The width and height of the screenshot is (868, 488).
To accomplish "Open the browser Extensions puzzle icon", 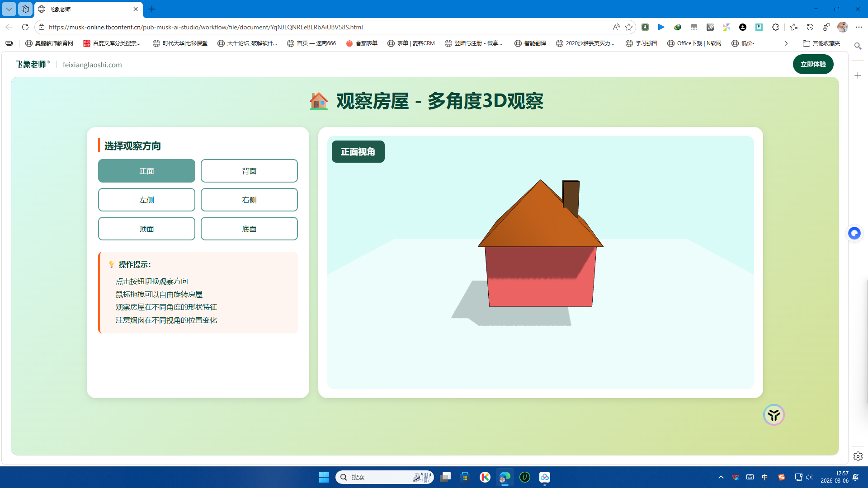I will [776, 27].
